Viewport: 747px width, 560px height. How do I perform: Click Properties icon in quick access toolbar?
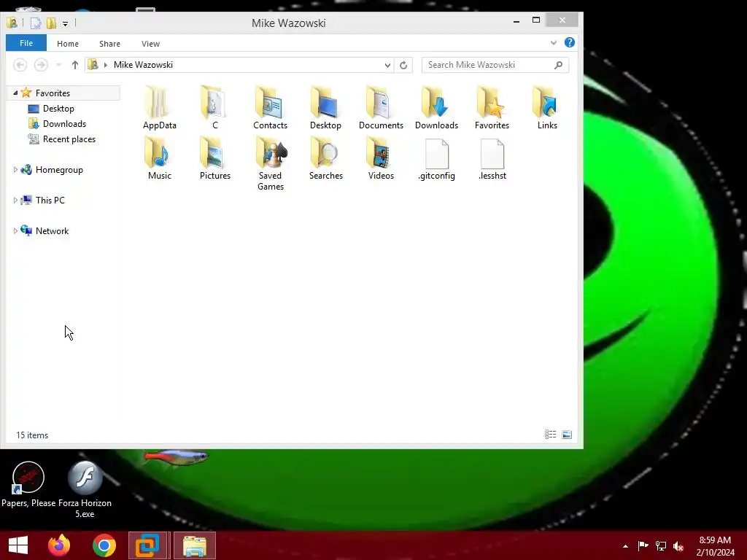36,23
